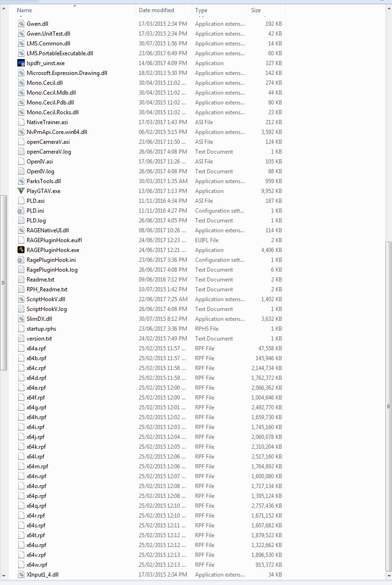
Task: Click the NvPmApi.Core.win64.dll file icon
Action: click(x=21, y=132)
